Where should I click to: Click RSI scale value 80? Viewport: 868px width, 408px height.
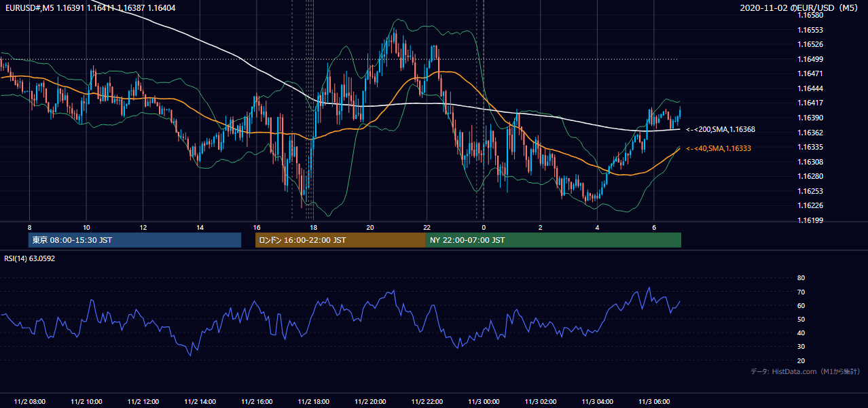tap(801, 278)
